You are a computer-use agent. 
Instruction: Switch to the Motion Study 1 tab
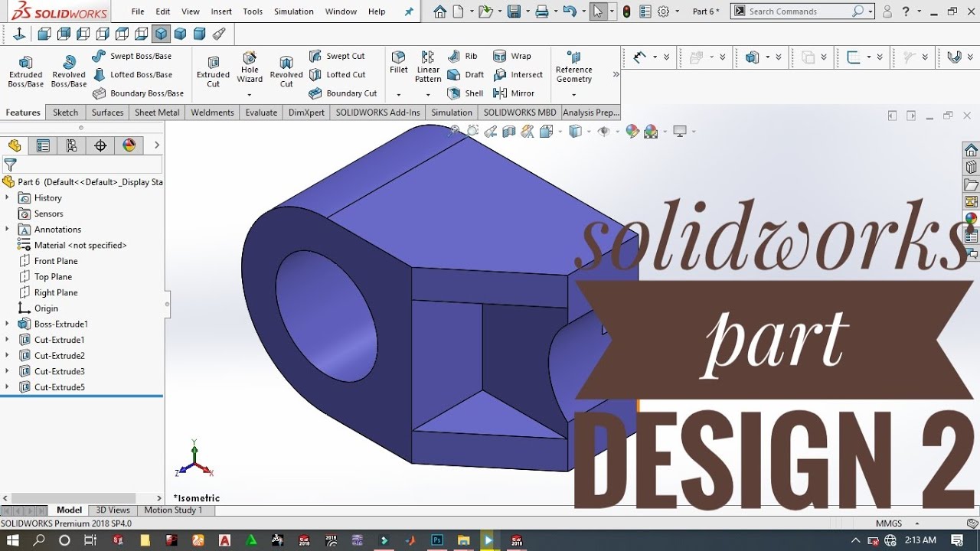click(x=173, y=510)
